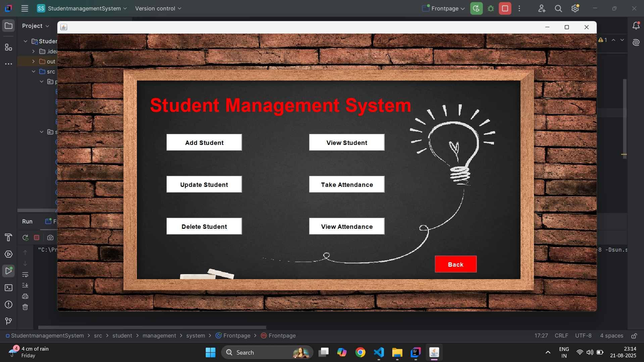Clear console output with trash icon
Image resolution: width=644 pixels, height=362 pixels.
[25, 307]
